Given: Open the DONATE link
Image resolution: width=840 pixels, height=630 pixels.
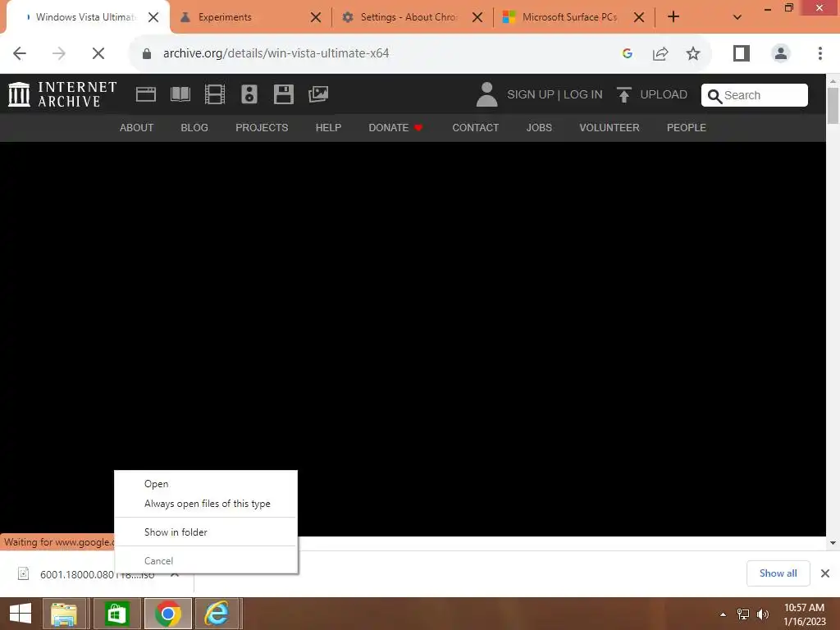Looking at the screenshot, I should pyautogui.click(x=395, y=127).
